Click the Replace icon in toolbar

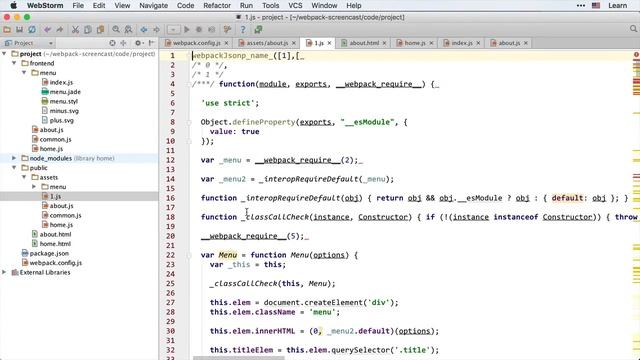pos(129,29)
